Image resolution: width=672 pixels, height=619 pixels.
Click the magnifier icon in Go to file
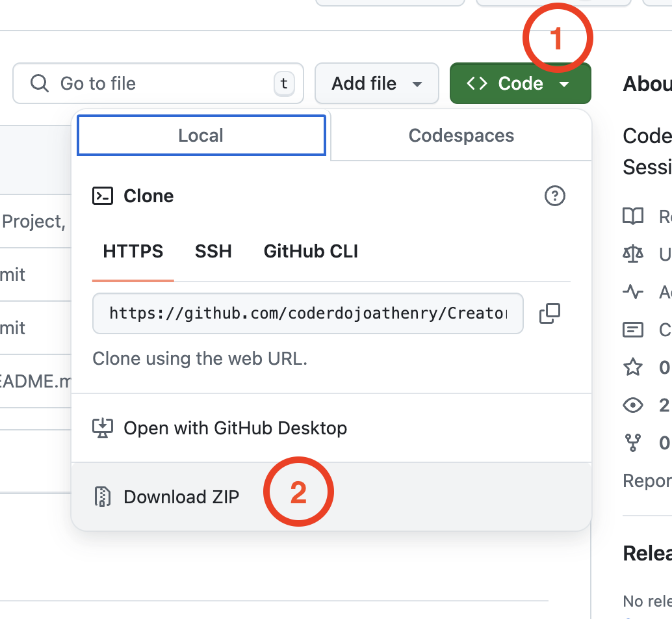point(40,83)
